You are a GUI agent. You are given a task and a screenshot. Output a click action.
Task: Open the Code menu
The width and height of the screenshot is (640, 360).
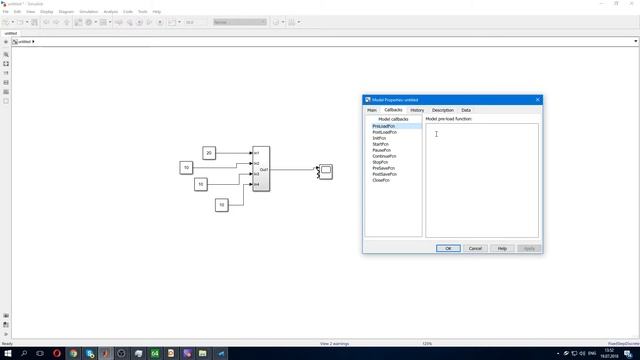click(x=128, y=12)
